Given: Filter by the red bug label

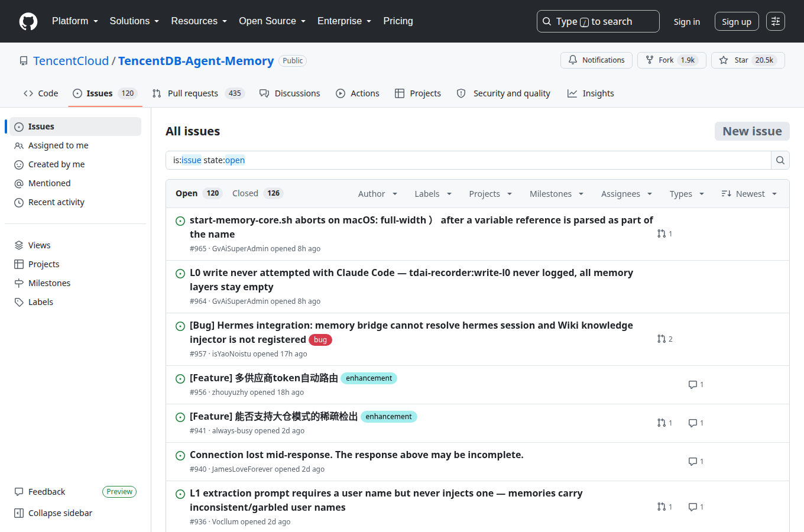Looking at the screenshot, I should pos(320,340).
